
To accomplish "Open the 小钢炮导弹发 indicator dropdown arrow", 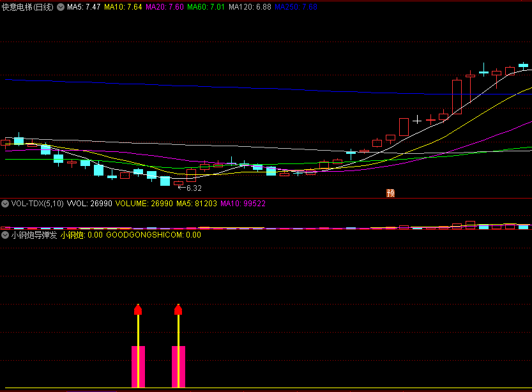I will [5, 235].
